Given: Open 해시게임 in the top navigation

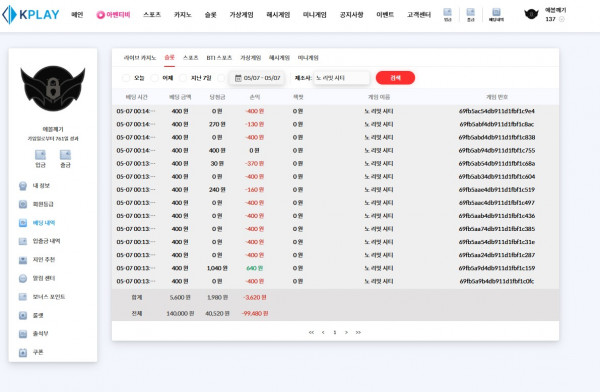Looking at the screenshot, I should click(278, 15).
